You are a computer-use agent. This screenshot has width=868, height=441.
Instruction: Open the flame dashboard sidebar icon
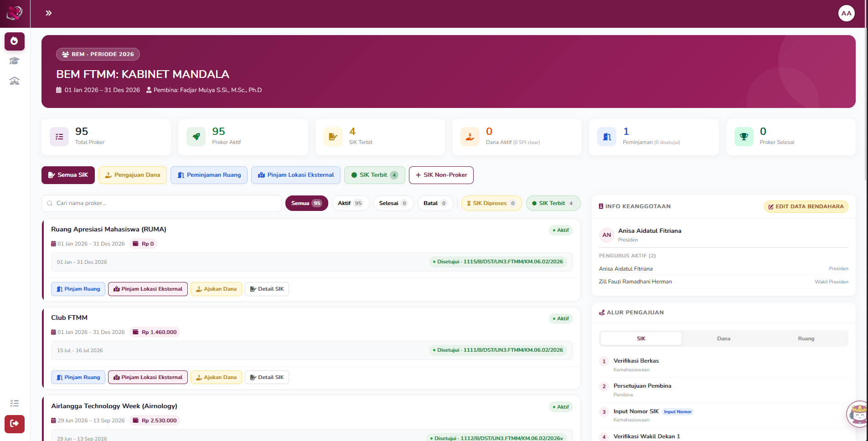click(x=15, y=41)
